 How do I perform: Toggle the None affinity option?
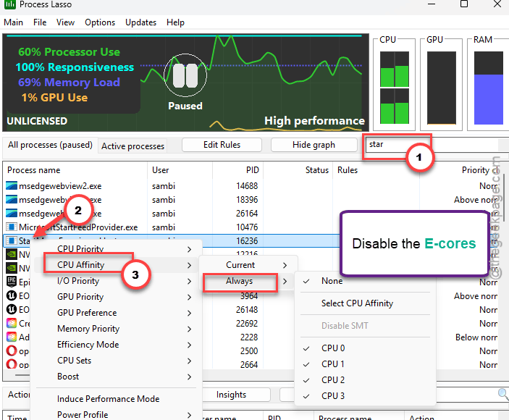pos(332,281)
